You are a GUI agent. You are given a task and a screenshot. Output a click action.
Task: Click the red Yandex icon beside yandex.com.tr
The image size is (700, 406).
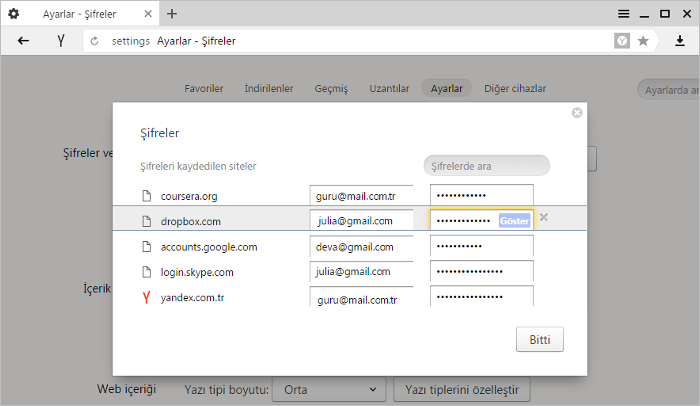pos(146,297)
